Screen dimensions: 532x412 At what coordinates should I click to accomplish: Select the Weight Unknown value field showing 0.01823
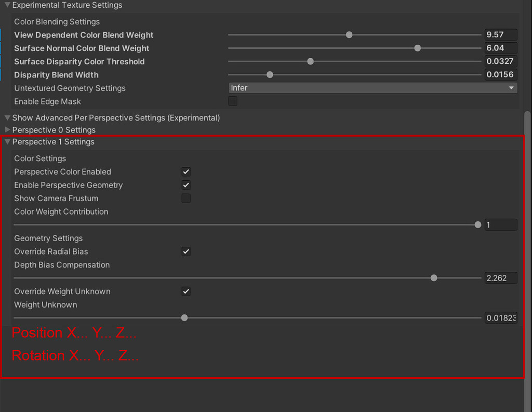(500, 317)
